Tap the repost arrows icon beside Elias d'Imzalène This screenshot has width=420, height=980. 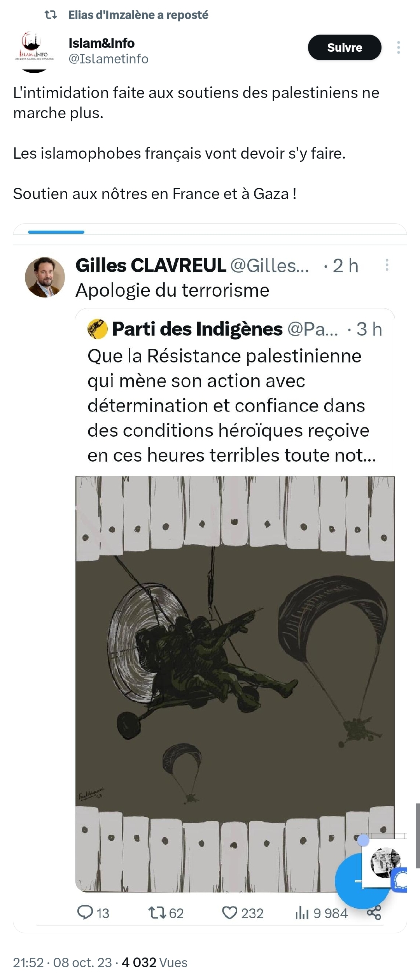(51, 15)
